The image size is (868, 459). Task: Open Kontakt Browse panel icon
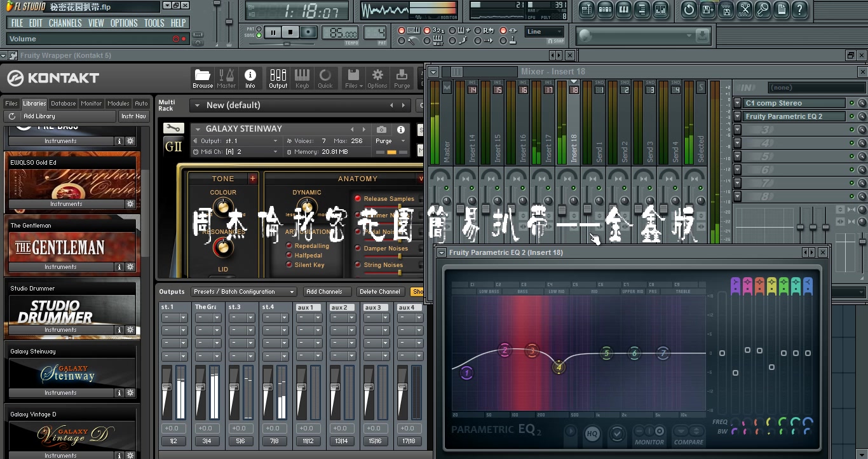coord(203,79)
